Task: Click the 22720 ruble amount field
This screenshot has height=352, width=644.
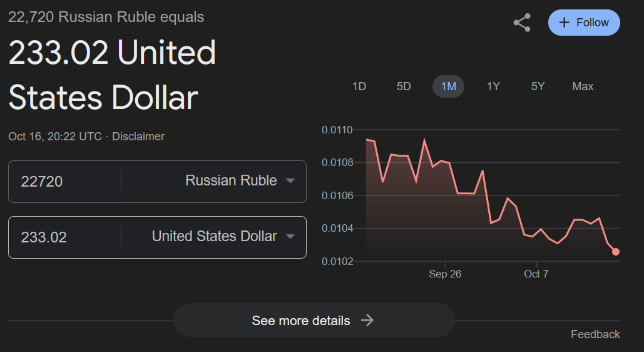Action: pos(63,182)
